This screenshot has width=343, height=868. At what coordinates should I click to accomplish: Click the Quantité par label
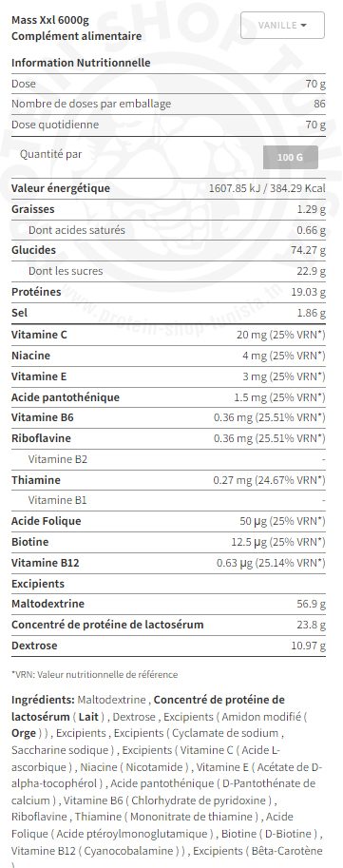[51, 154]
